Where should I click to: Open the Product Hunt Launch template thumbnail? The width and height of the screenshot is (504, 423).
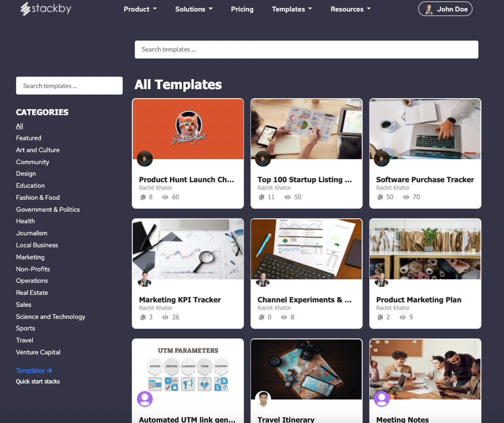(188, 129)
